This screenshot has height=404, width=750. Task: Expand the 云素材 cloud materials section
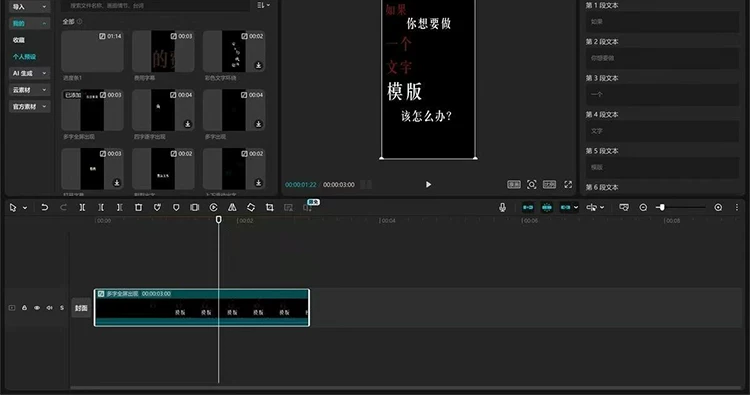pos(30,90)
